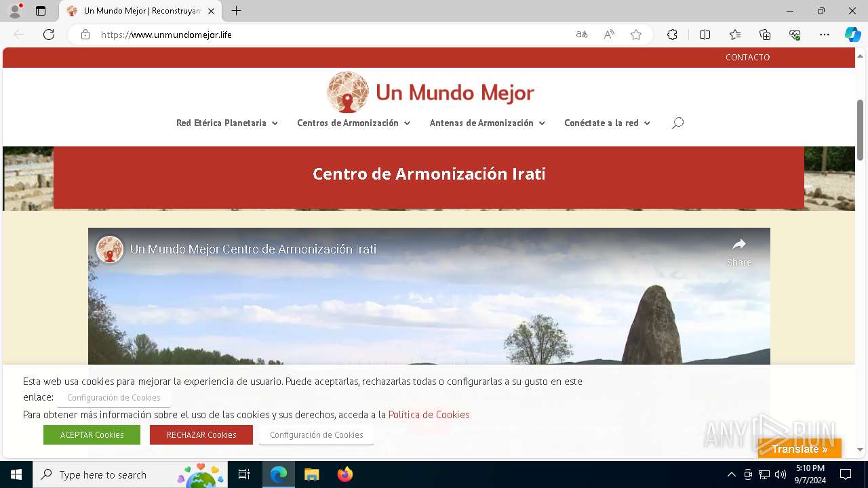Click ACEPTAR Cookies button

[92, 435]
